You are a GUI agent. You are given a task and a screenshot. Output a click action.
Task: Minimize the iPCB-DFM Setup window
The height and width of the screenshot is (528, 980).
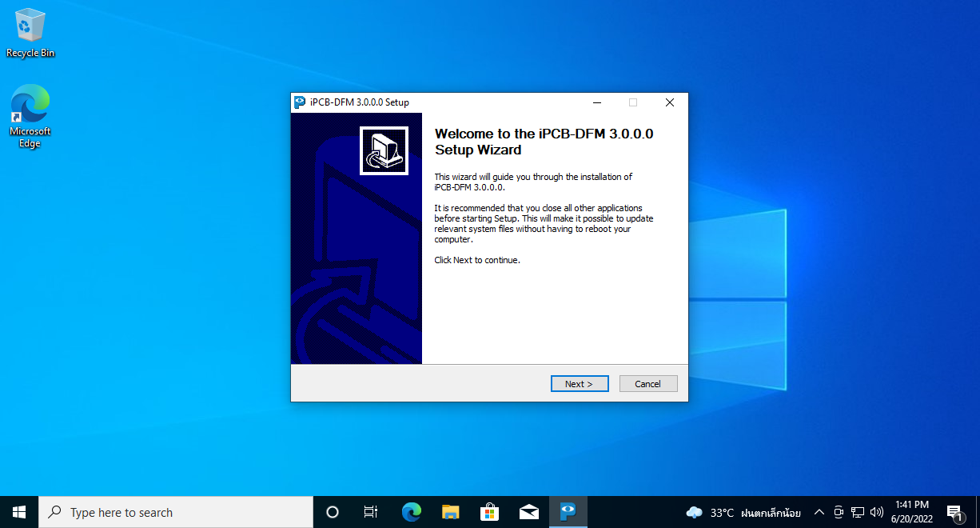tap(596, 102)
